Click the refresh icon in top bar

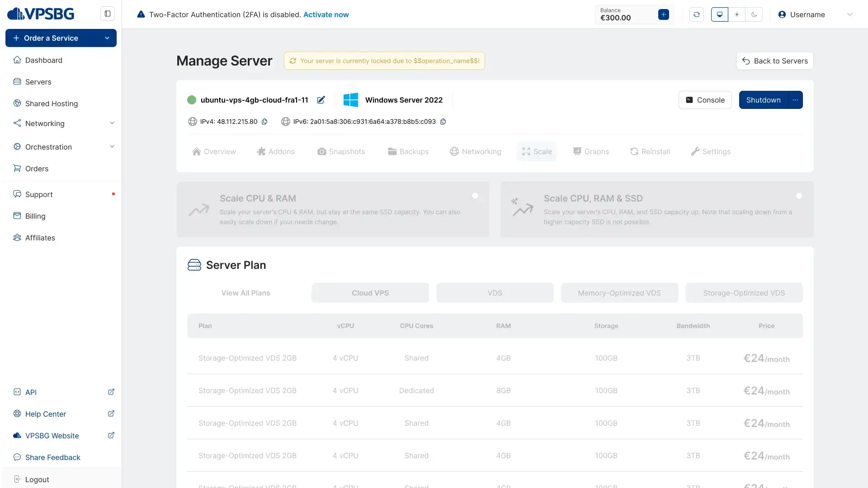tap(696, 14)
